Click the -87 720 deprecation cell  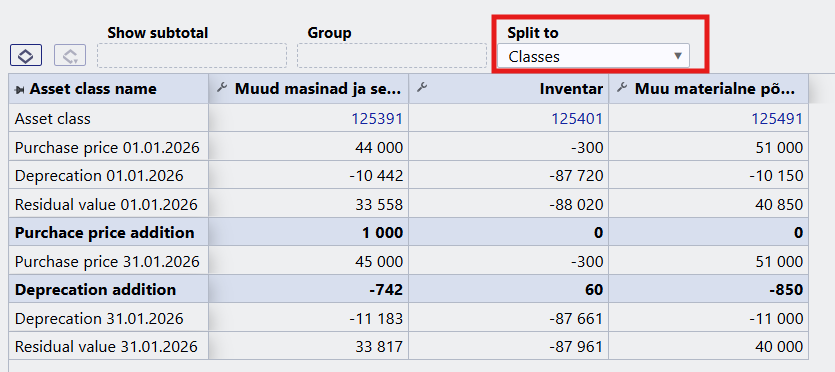(x=509, y=176)
